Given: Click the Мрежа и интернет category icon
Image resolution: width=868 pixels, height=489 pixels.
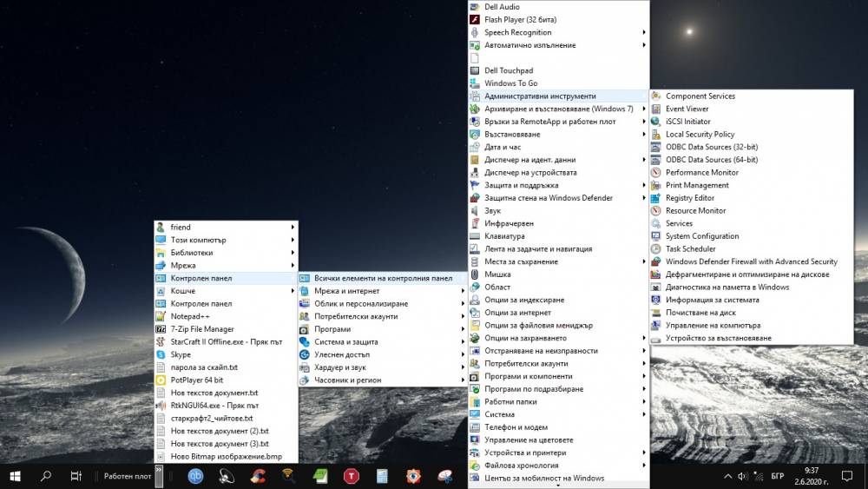Looking at the screenshot, I should (304, 291).
